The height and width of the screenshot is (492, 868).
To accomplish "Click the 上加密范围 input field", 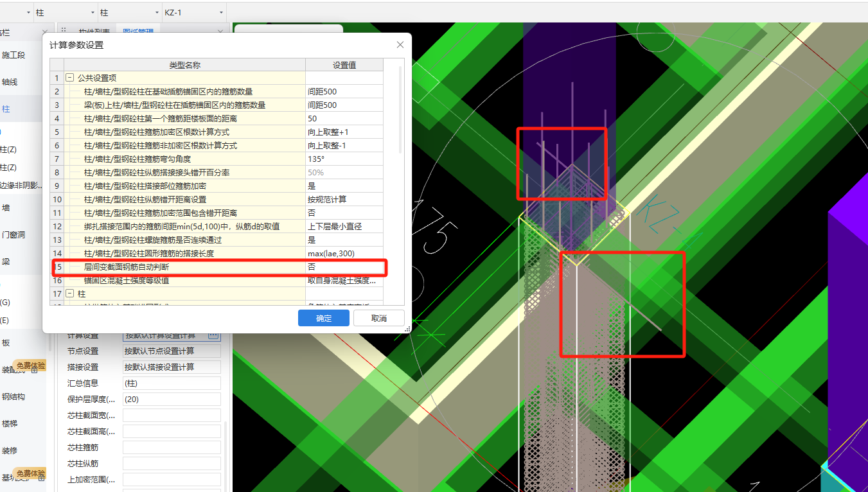I will tap(172, 480).
